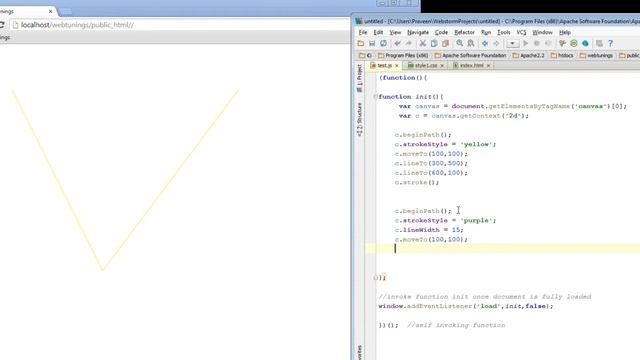Click the green Run play icon
Viewport: 640px width, 360px height.
click(x=526, y=43)
